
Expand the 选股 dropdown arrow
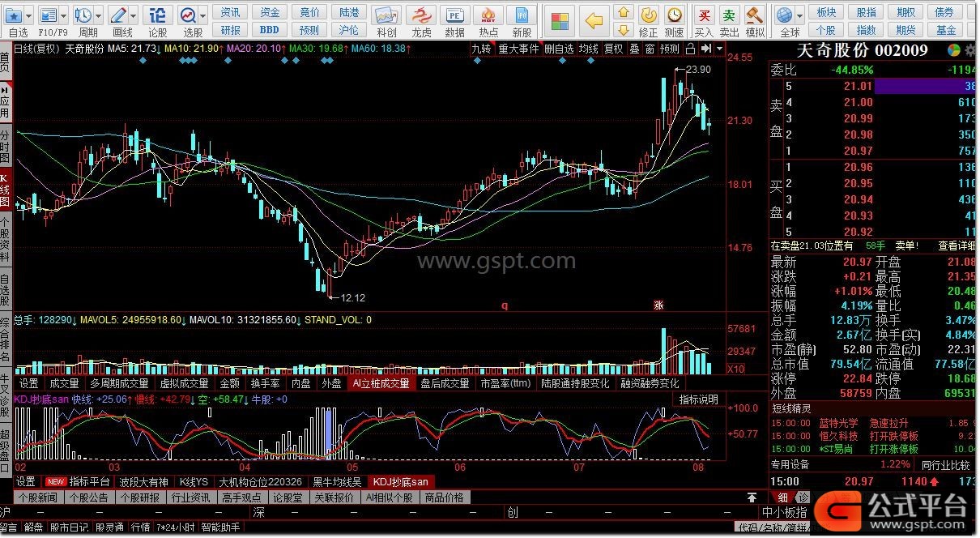[202, 15]
